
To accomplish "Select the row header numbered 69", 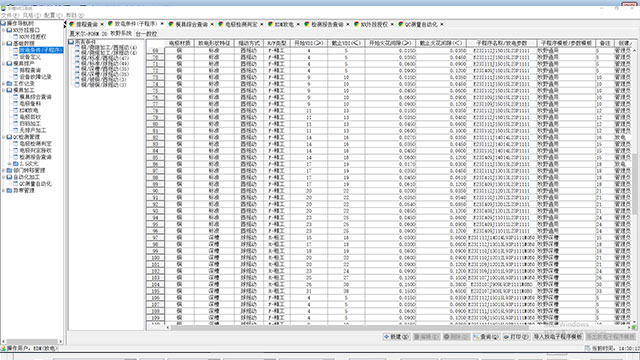I will pos(156,51).
